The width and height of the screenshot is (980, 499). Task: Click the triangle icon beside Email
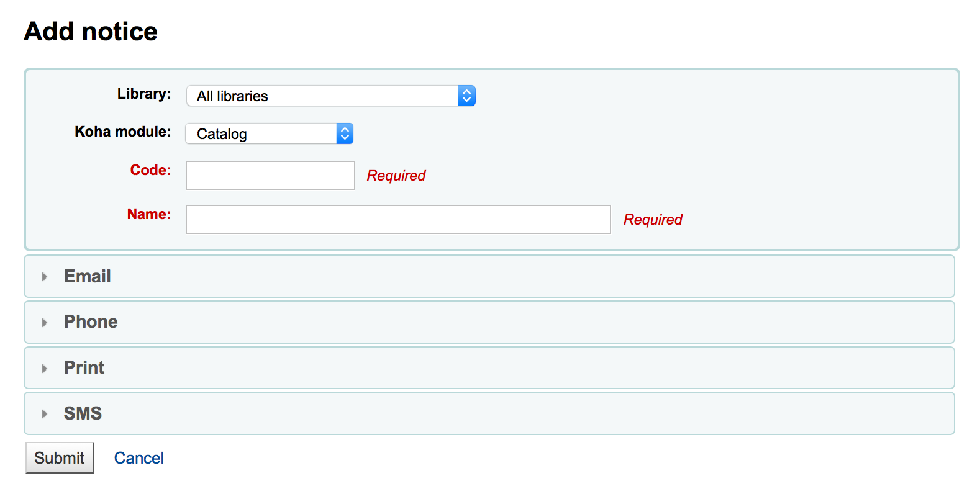point(44,277)
